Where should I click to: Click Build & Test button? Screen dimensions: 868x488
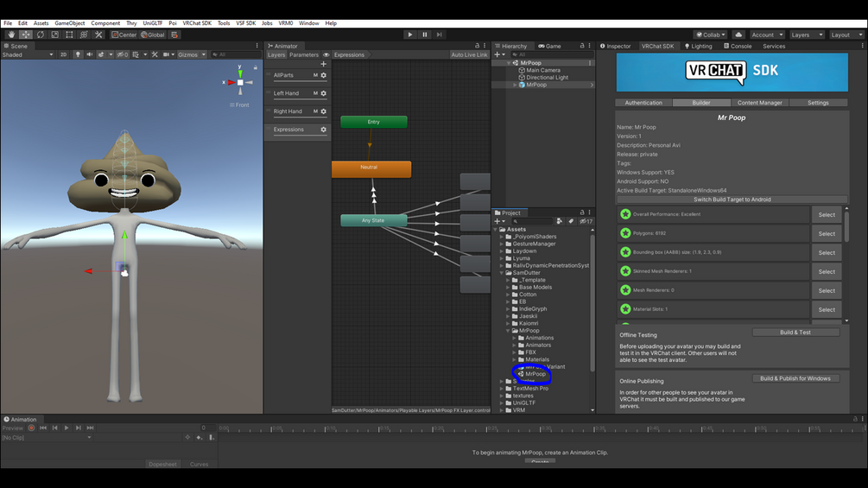(795, 332)
